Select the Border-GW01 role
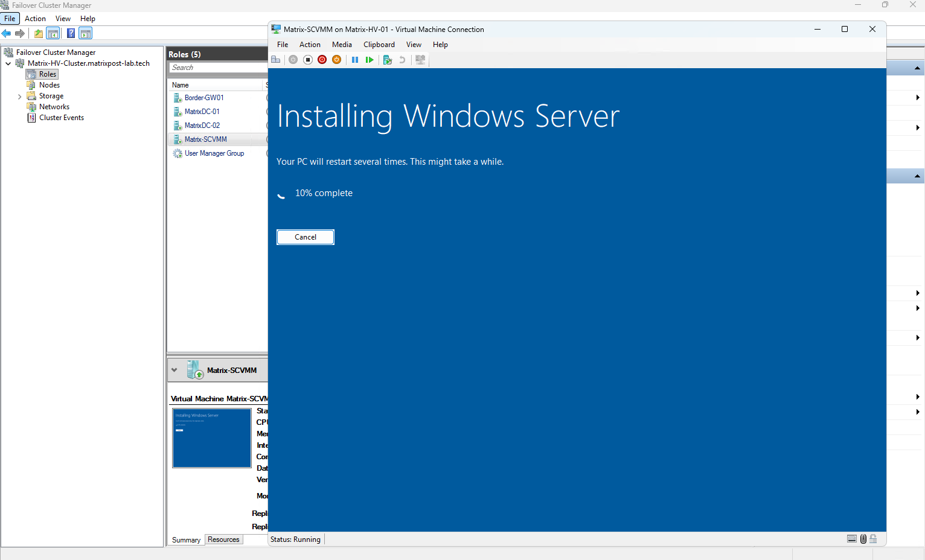This screenshot has height=560, width=925. [x=204, y=98]
